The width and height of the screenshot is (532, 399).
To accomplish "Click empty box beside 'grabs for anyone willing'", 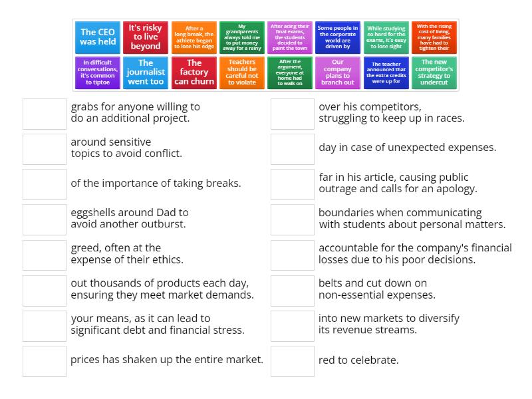I will click(x=45, y=114).
